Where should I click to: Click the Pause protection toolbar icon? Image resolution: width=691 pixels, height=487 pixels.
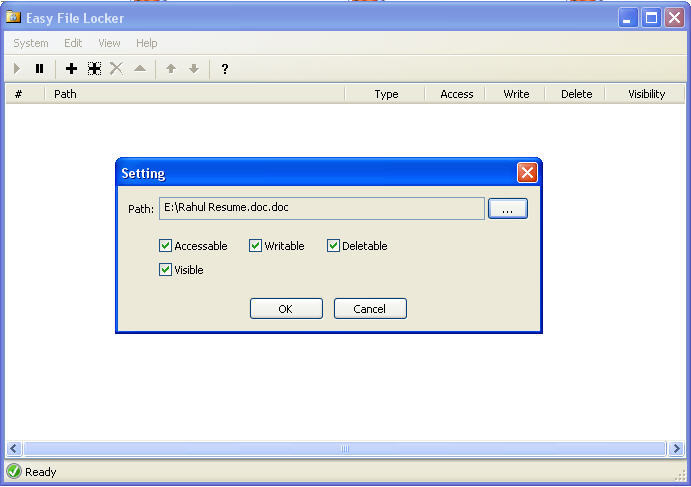tap(39, 69)
